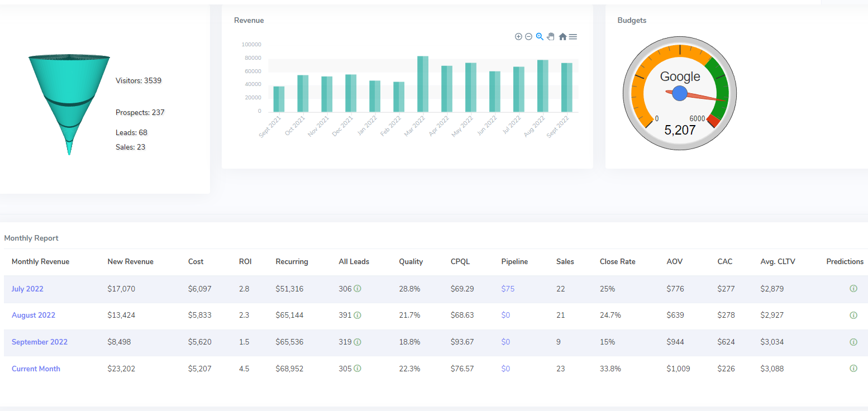Activate the selection zoom tool on Revenue chart
The height and width of the screenshot is (411, 868).
540,36
